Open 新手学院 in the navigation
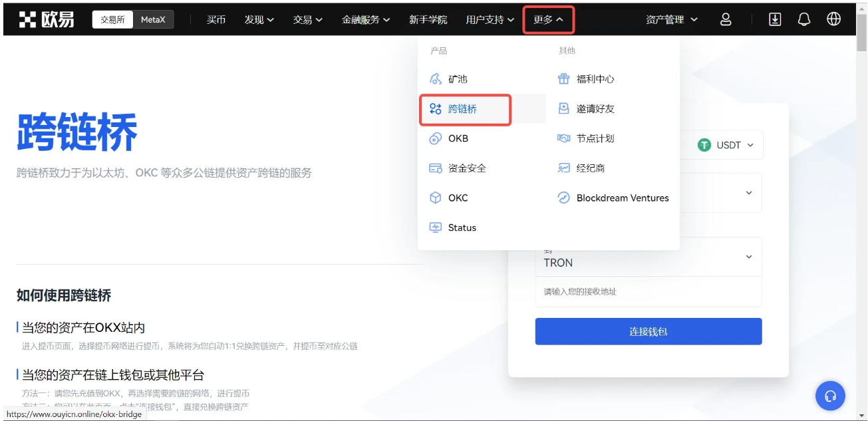 [428, 20]
